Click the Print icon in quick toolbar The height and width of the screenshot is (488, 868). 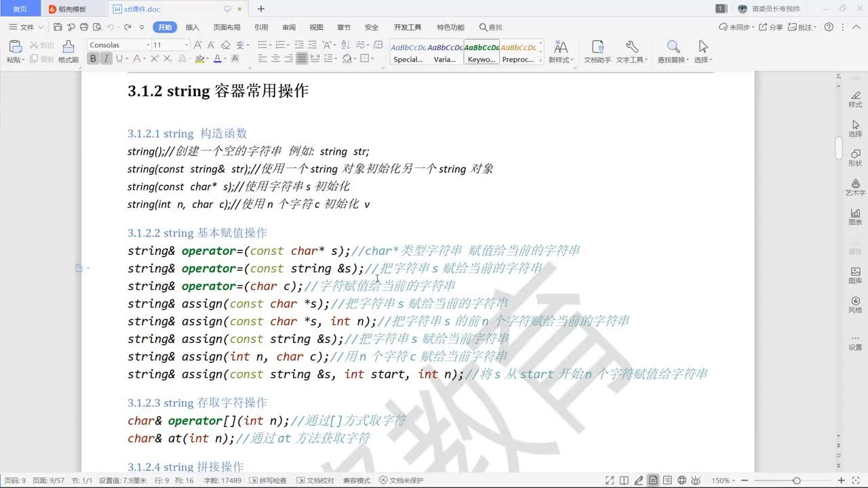pyautogui.click(x=84, y=27)
